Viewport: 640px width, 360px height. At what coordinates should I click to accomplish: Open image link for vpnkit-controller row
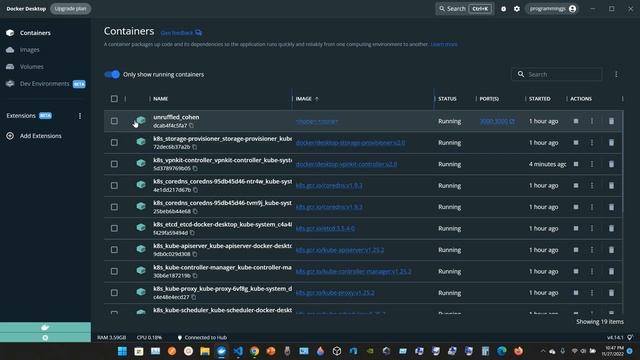tap(346, 164)
